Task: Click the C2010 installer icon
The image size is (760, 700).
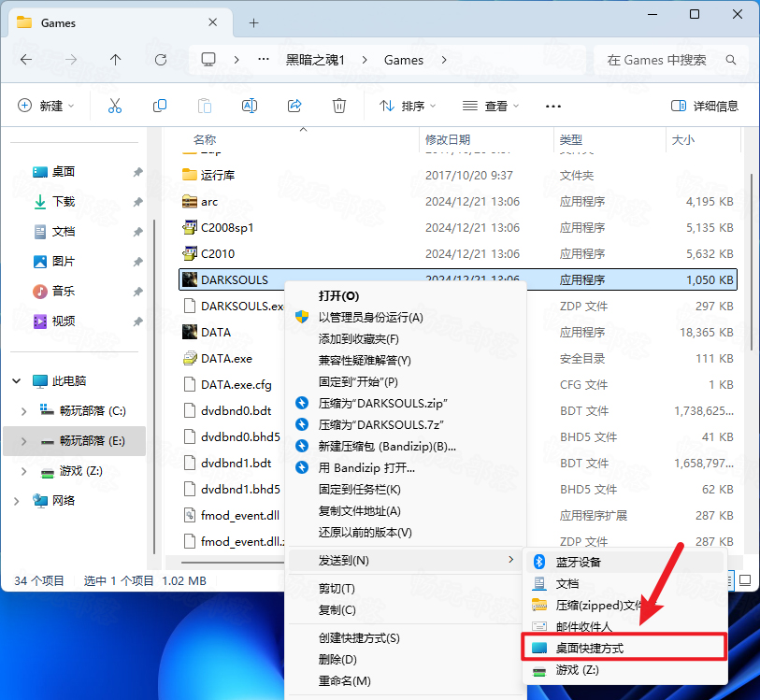Action: [x=190, y=253]
